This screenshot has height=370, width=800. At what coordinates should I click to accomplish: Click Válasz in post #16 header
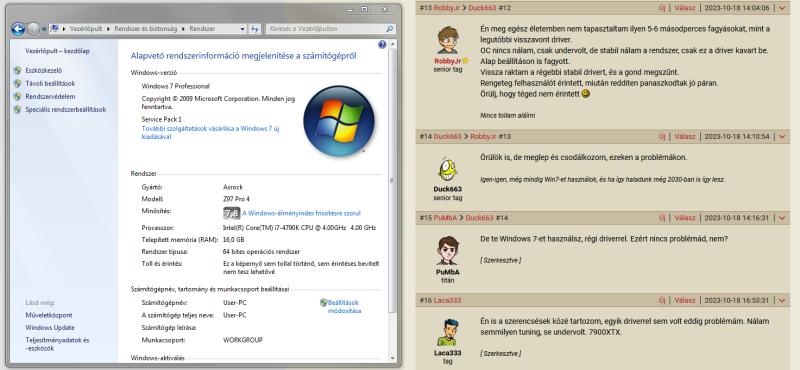click(685, 301)
